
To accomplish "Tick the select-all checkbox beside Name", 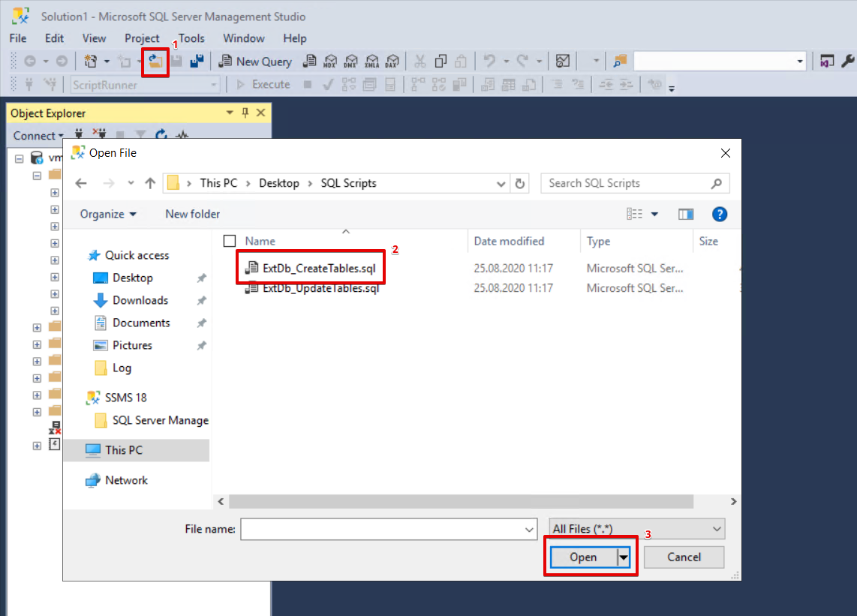I will pyautogui.click(x=230, y=241).
